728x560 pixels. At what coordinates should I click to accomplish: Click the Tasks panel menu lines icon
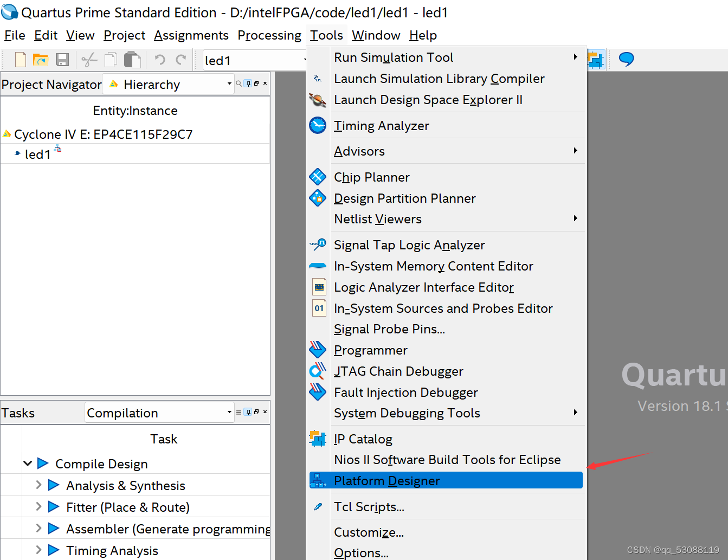click(x=239, y=412)
